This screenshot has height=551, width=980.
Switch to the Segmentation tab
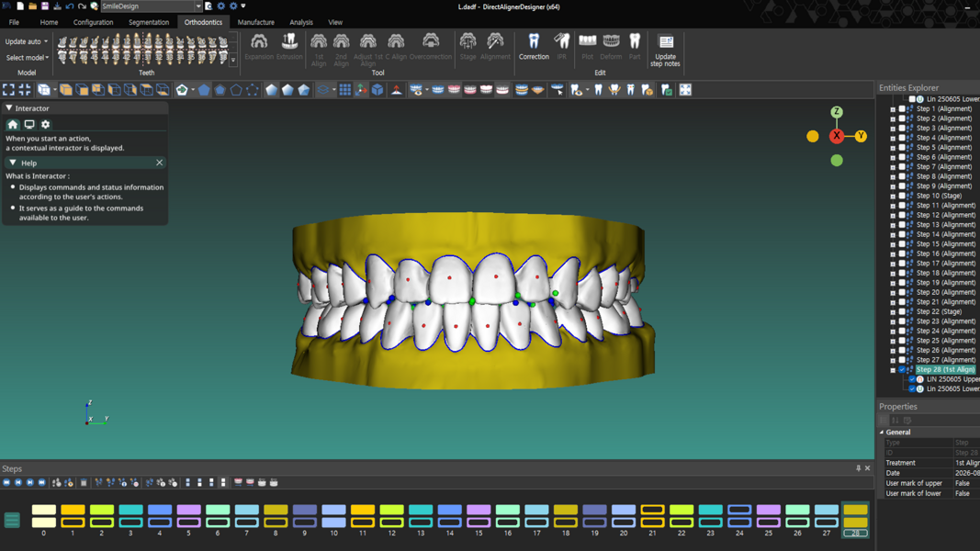point(149,22)
